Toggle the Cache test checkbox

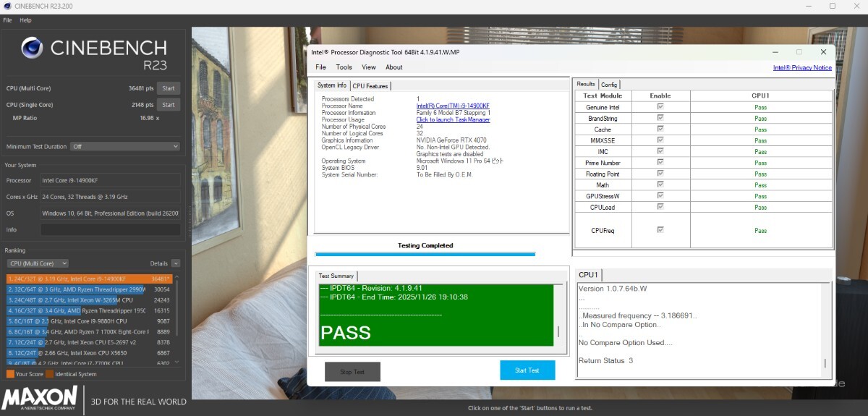[x=660, y=129]
